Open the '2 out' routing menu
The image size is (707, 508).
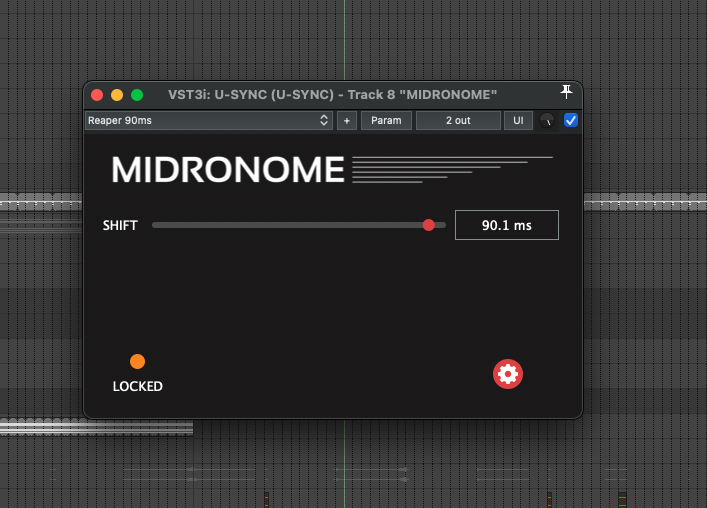tap(457, 121)
